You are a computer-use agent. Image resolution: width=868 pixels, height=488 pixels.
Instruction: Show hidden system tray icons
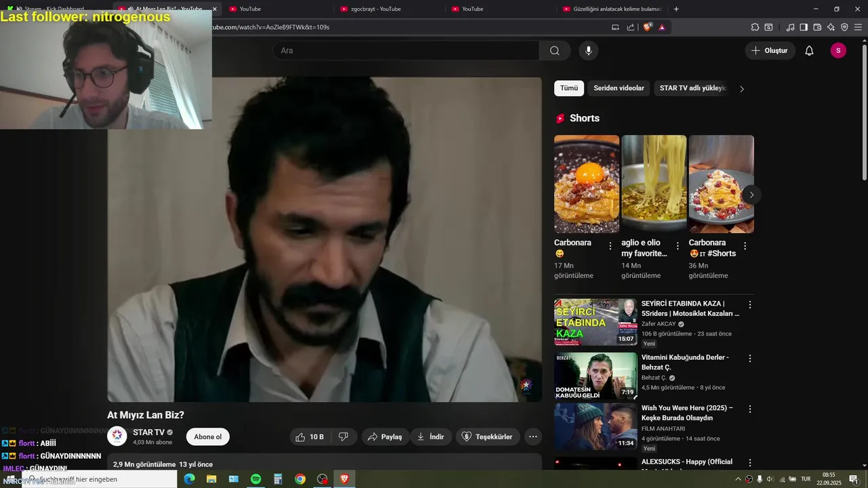[x=738, y=479]
